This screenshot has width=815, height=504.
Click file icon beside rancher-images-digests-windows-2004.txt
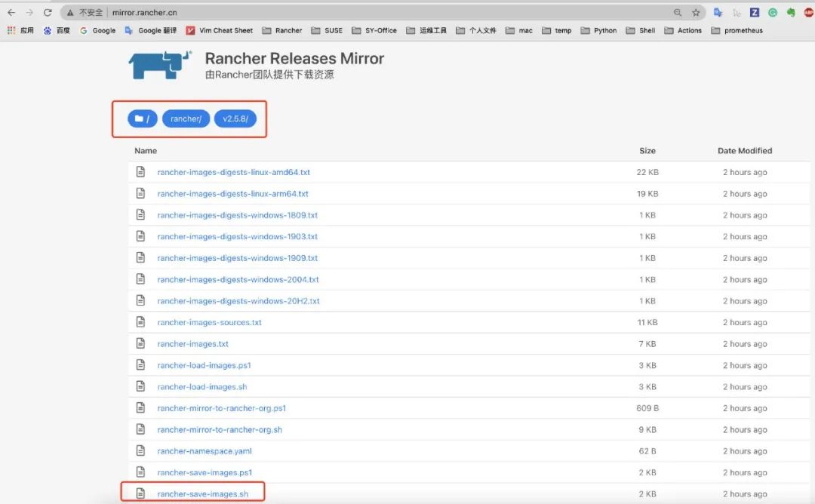(x=140, y=278)
